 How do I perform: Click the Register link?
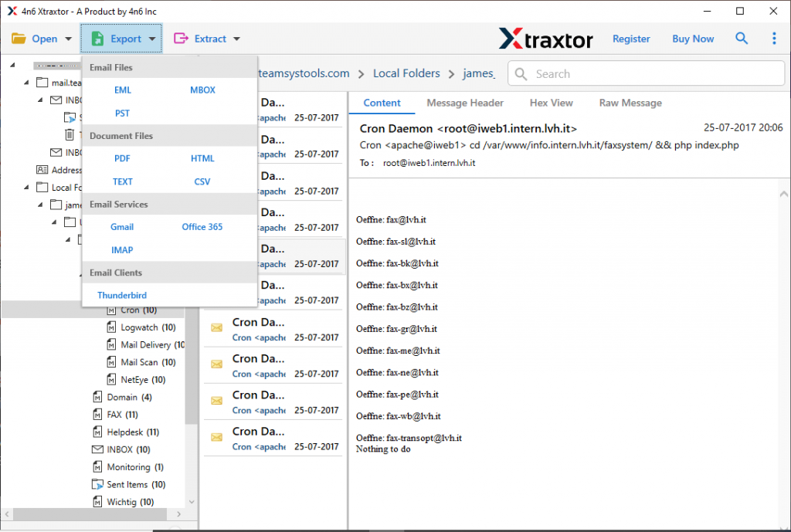631,38
